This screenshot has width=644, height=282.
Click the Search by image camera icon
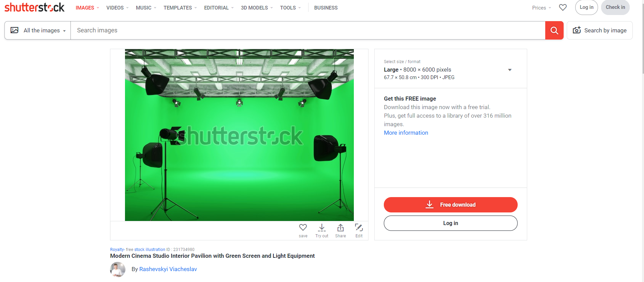pyautogui.click(x=577, y=30)
